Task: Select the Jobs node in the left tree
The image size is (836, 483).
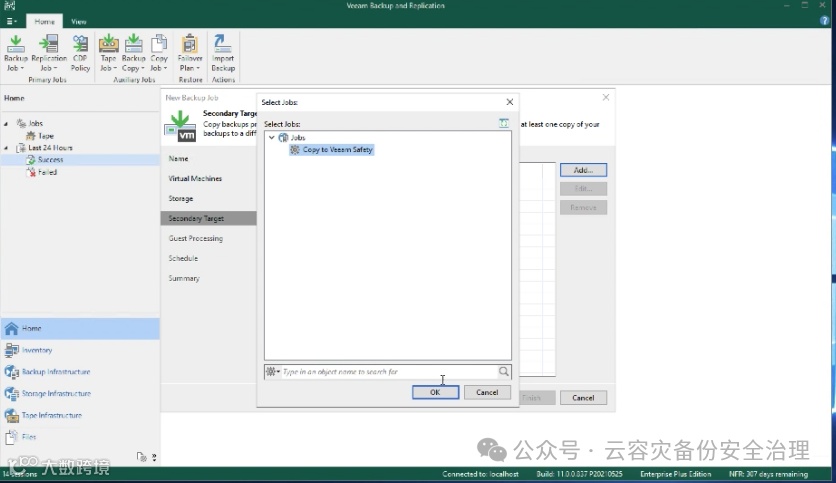Action: (35, 123)
